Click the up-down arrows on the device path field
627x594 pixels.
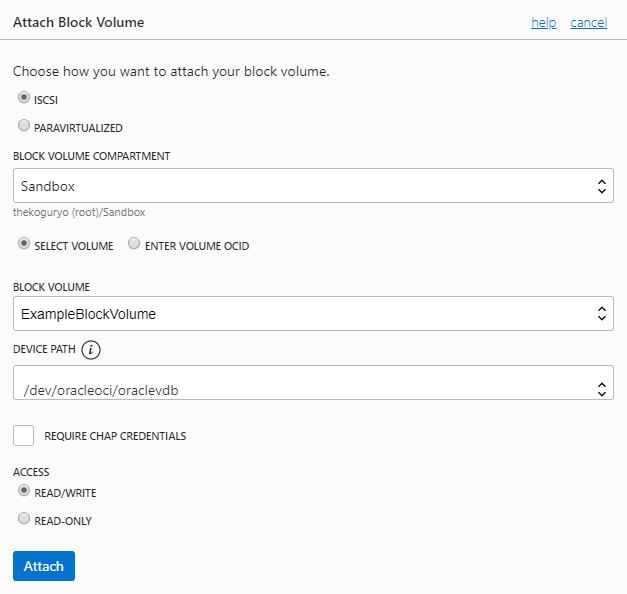tap(601, 388)
